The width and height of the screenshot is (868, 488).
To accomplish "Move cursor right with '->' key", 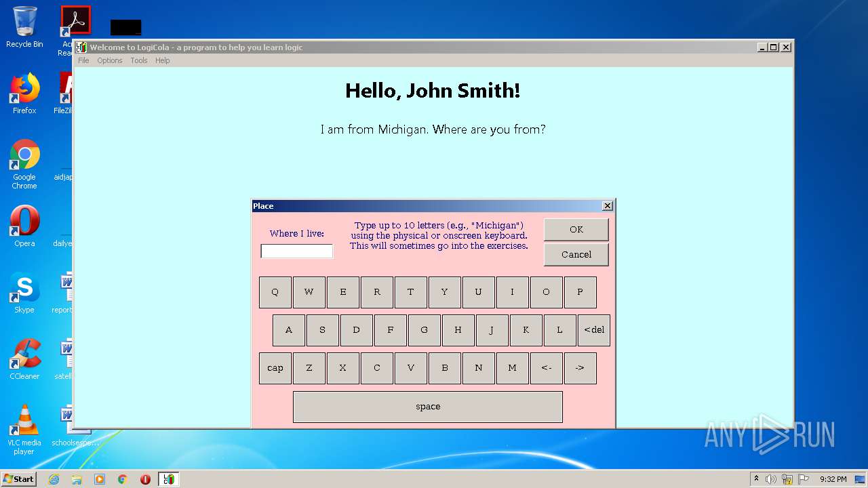I will [x=580, y=368].
